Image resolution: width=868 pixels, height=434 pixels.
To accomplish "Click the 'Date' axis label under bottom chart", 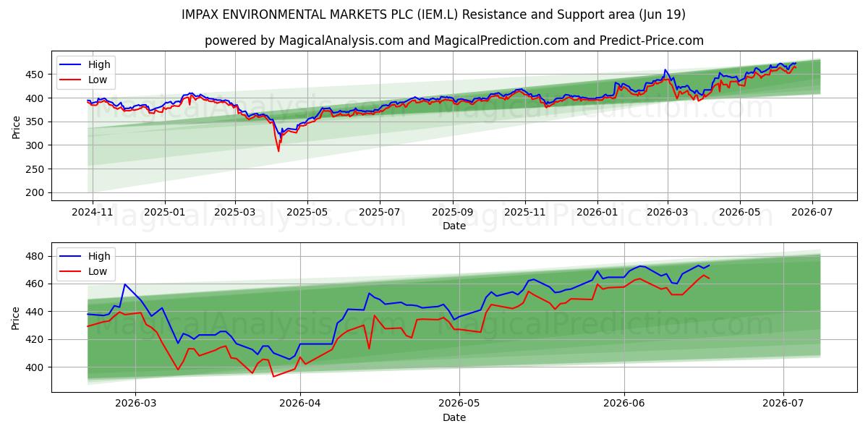I will (x=454, y=417).
